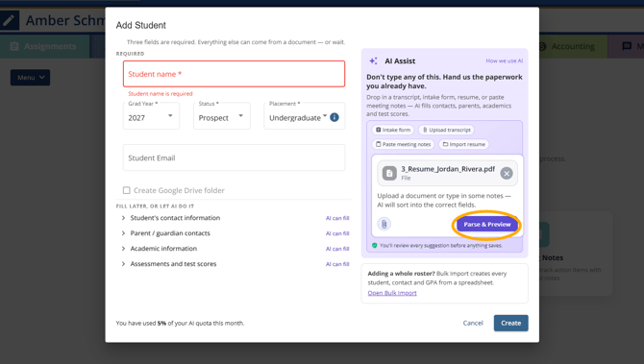The width and height of the screenshot is (644, 364).
Task: Click the Assignments clipboard icon in background
Action: pos(14,46)
